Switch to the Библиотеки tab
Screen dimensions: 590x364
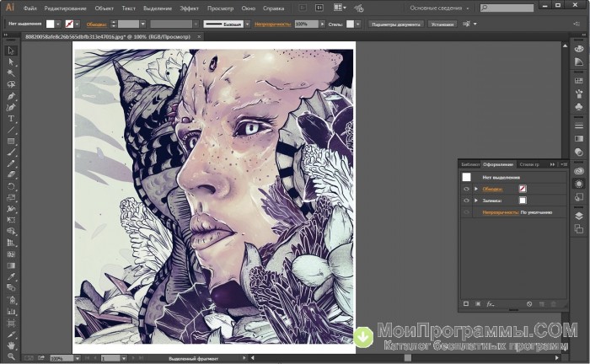(470, 164)
